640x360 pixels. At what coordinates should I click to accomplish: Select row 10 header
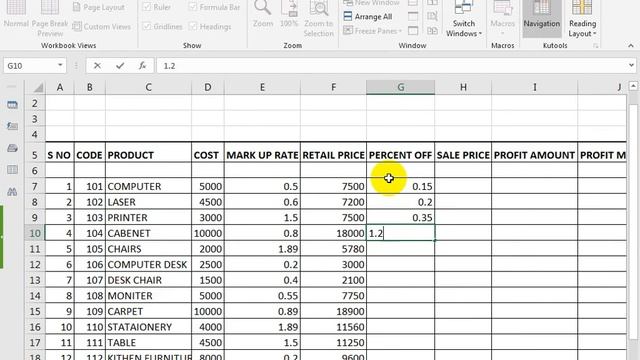click(35, 233)
